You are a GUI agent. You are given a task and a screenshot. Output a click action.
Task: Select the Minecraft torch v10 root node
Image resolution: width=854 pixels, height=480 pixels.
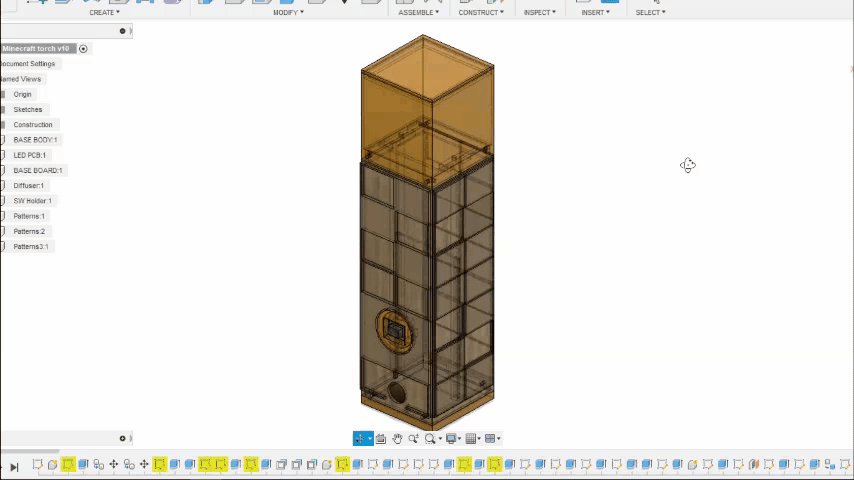[36, 49]
